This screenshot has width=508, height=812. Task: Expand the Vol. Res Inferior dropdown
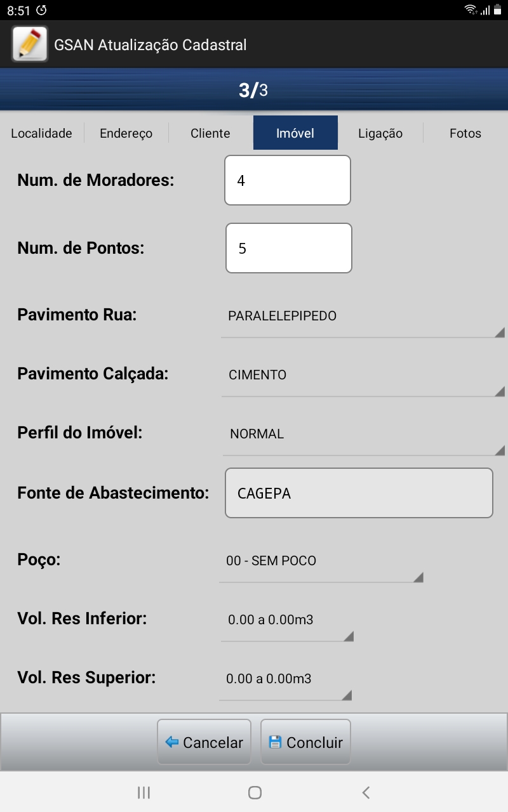[286, 620]
